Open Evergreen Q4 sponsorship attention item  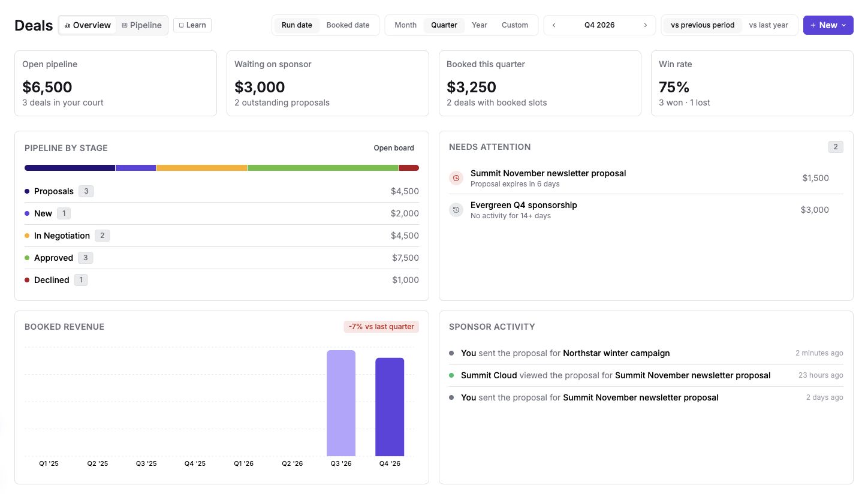click(x=646, y=210)
